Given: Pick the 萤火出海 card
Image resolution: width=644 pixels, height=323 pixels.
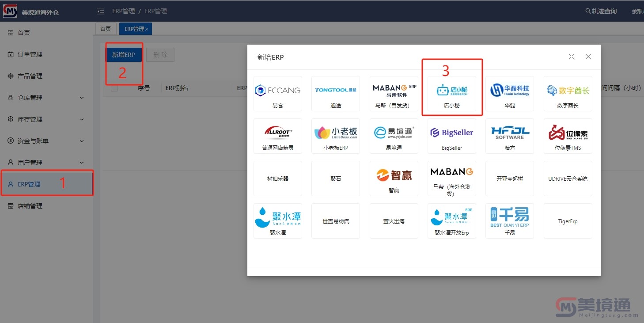Looking at the screenshot, I should click(x=394, y=221).
